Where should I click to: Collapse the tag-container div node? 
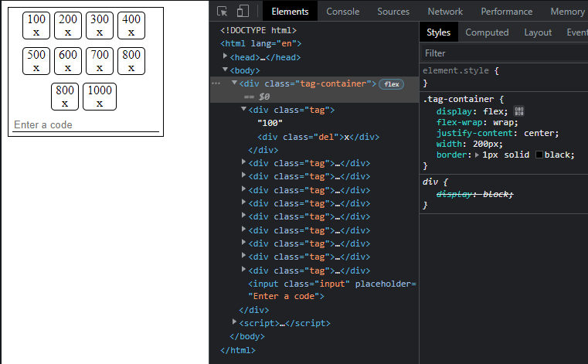[x=234, y=83]
